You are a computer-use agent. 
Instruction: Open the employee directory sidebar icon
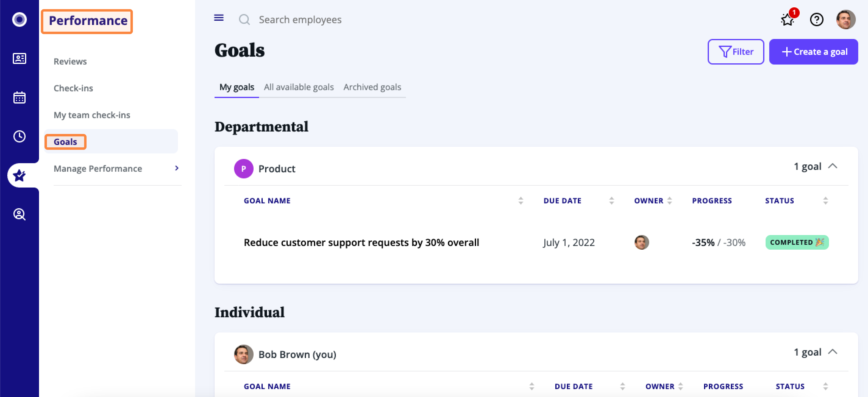(19, 58)
